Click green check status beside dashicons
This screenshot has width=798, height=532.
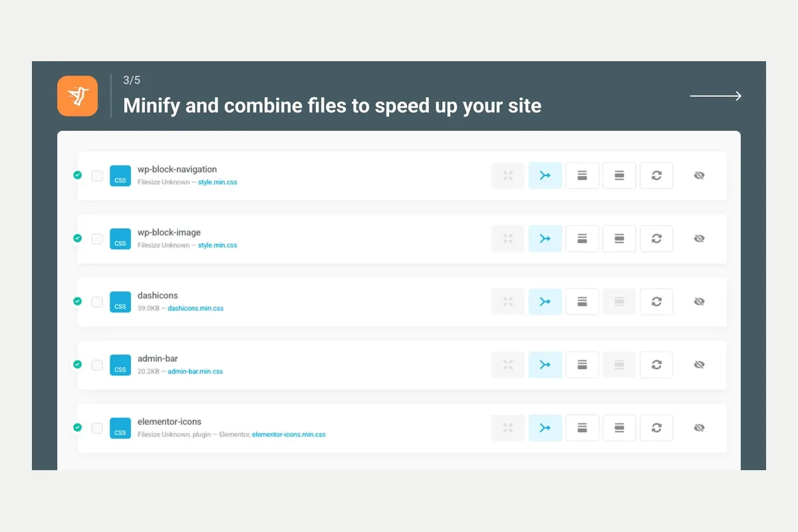pos(77,301)
